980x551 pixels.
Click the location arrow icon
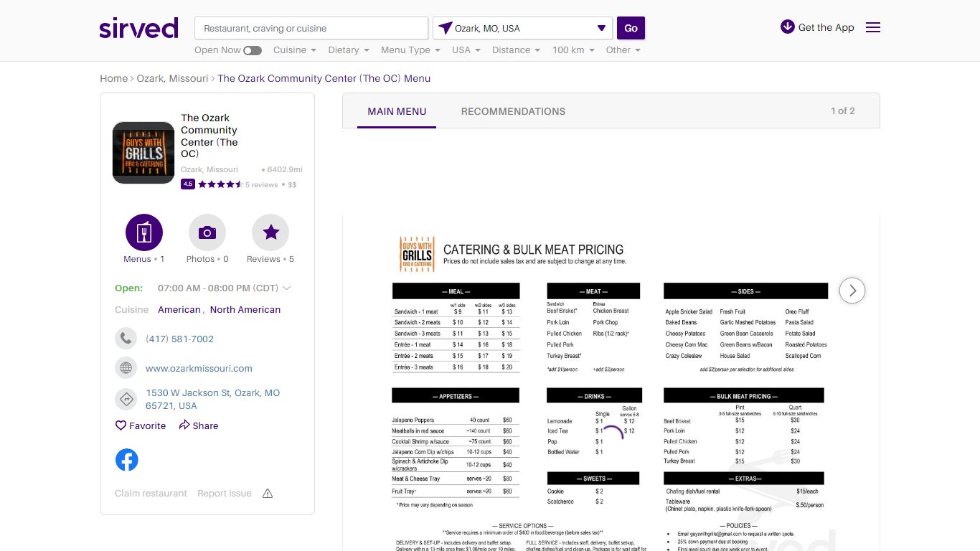click(x=446, y=28)
